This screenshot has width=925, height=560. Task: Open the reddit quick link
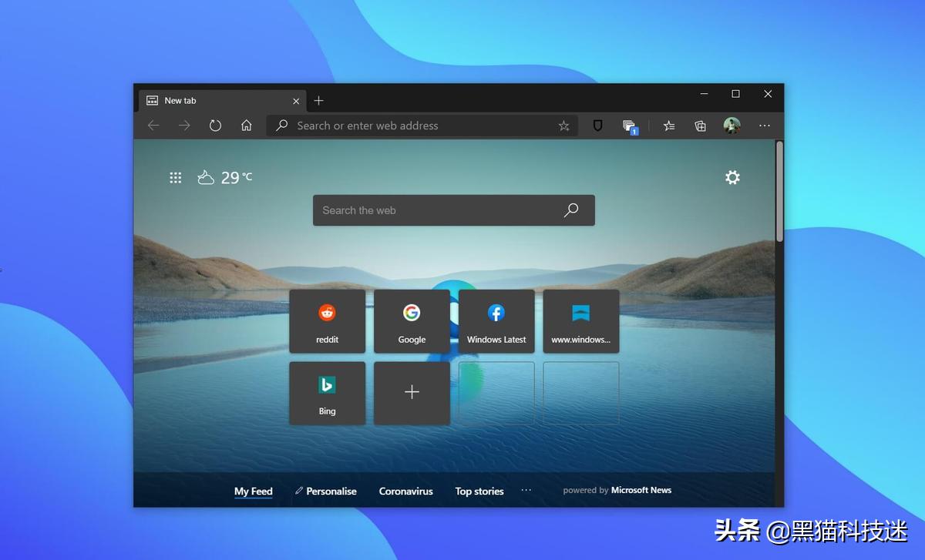[x=327, y=321]
